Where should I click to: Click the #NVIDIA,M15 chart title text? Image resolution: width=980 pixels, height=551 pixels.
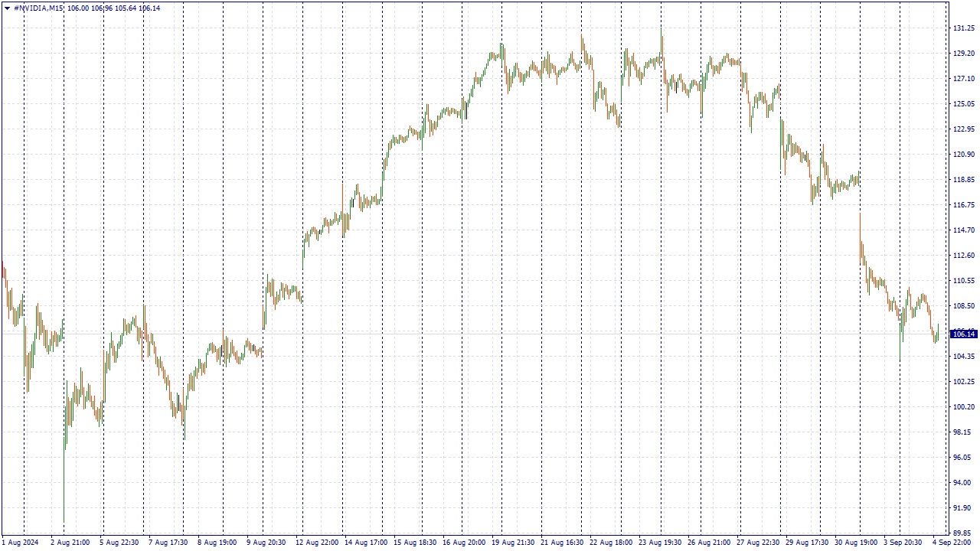39,8
